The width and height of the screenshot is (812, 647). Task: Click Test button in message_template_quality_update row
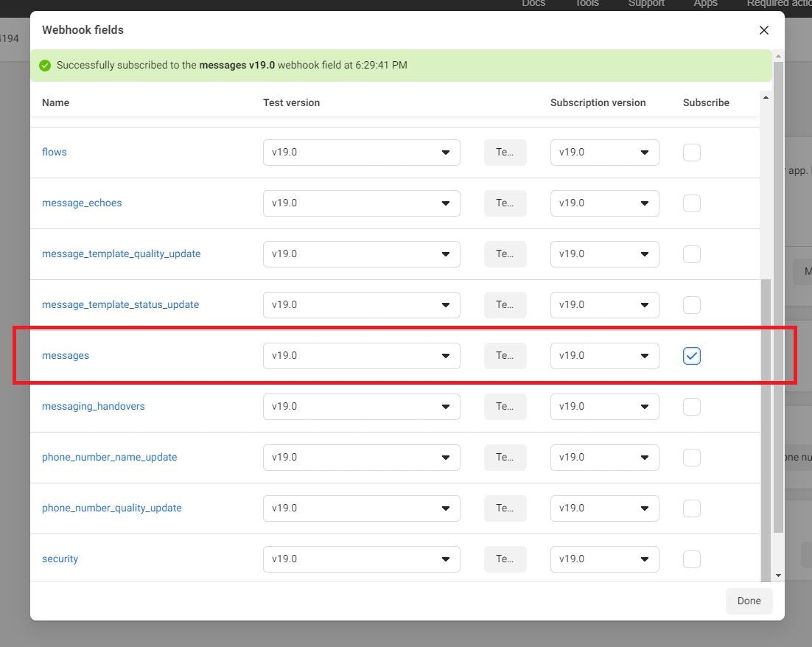(505, 253)
